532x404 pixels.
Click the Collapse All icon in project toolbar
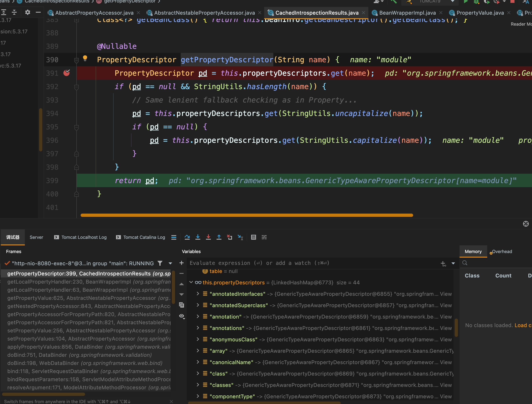(14, 12)
